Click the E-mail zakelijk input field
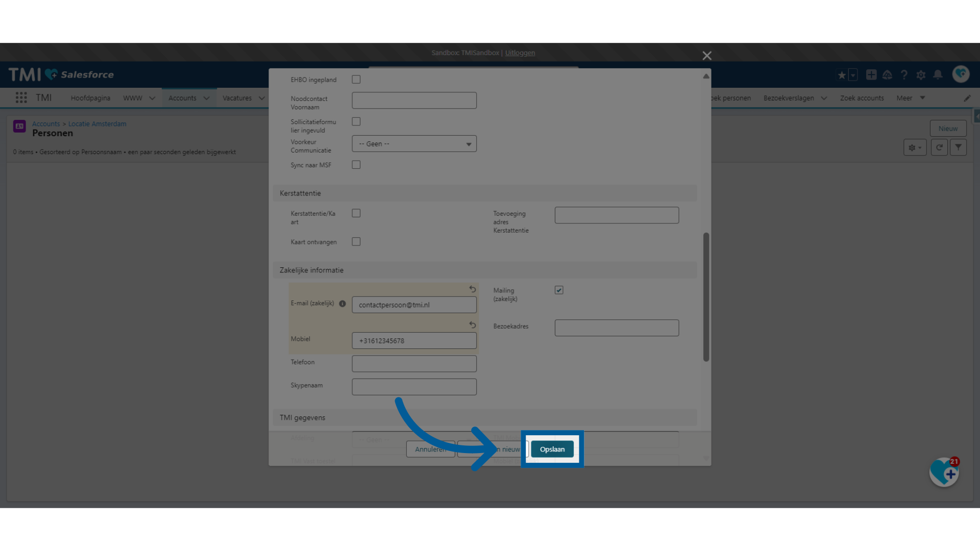Viewport: 980px width, 551px height. pyautogui.click(x=414, y=305)
